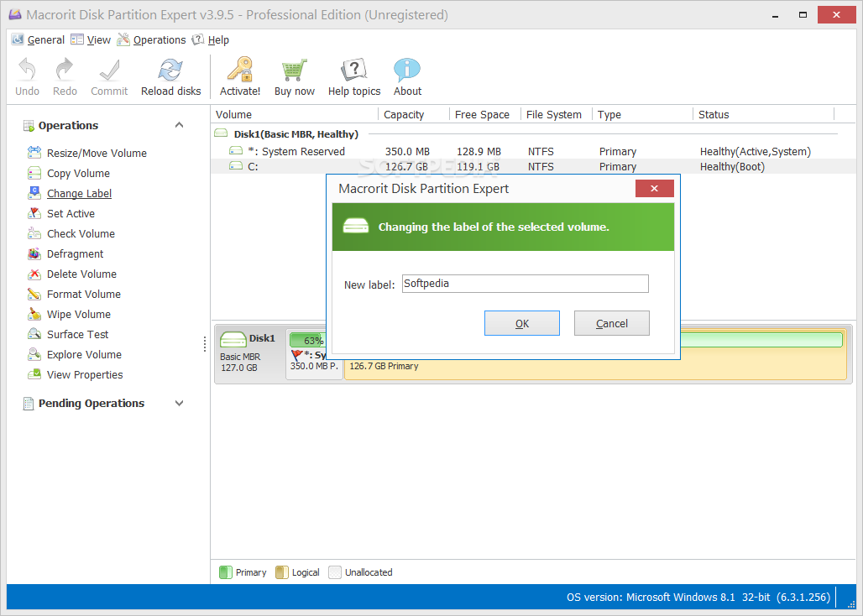Click the sidebar splitter grip dots

(205, 344)
